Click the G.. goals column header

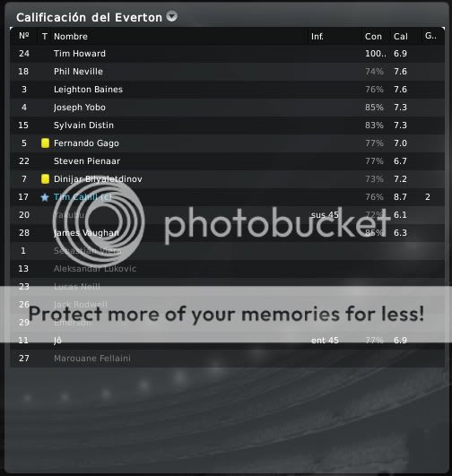tap(430, 36)
